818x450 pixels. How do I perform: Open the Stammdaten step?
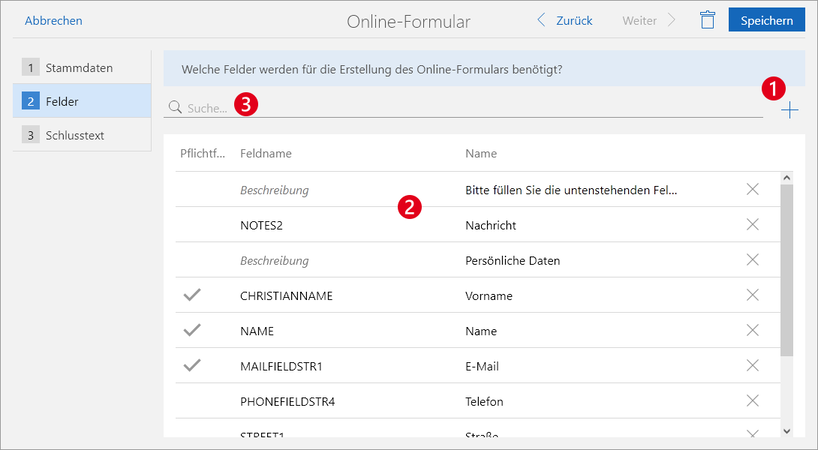coord(82,68)
